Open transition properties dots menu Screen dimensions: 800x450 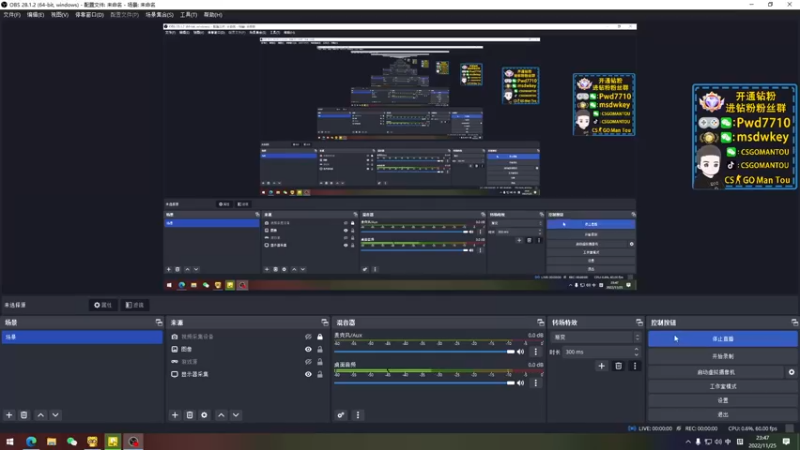click(635, 366)
